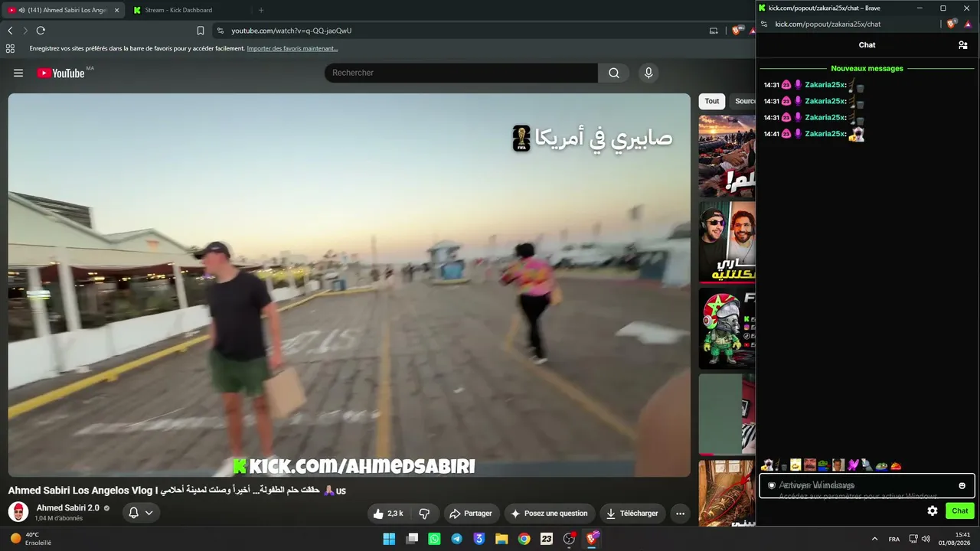
Task: Open Brave Shields in the YouTube window
Action: 737,31
